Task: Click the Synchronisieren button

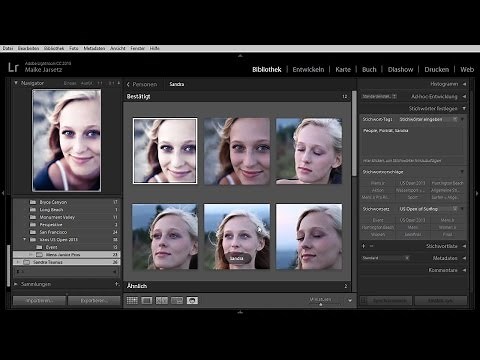Action: tap(390, 301)
